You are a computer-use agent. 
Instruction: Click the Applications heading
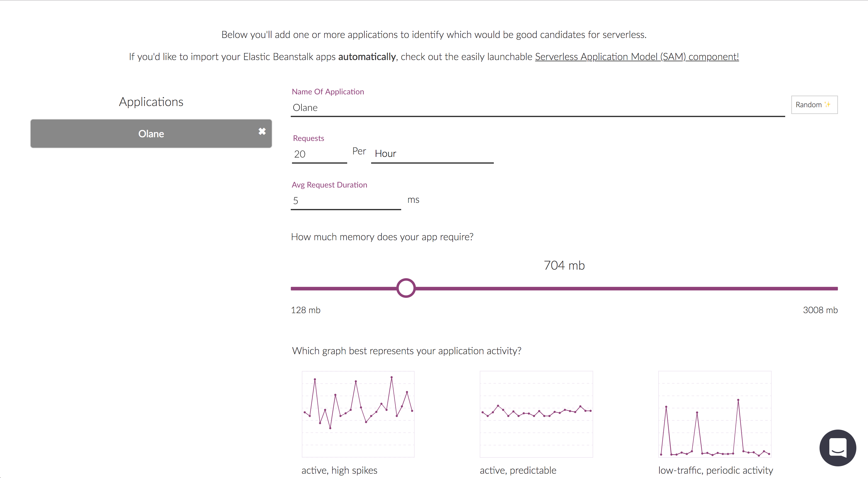click(151, 102)
